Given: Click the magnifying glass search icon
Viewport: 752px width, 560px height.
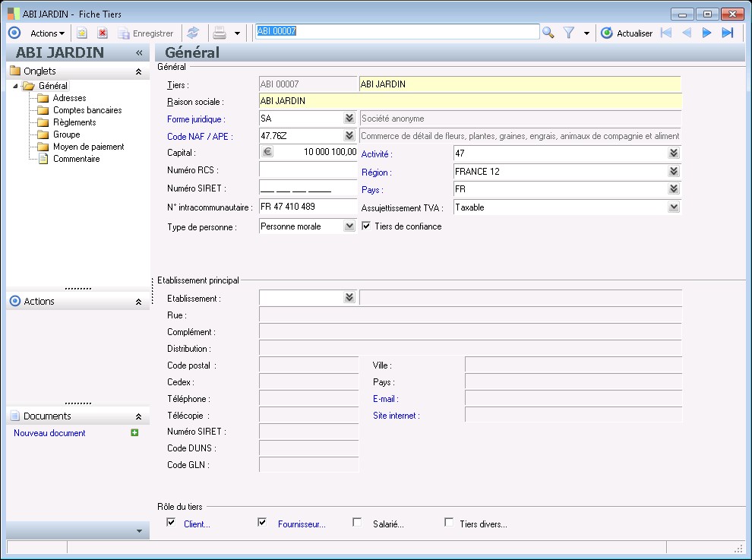Looking at the screenshot, I should point(548,33).
